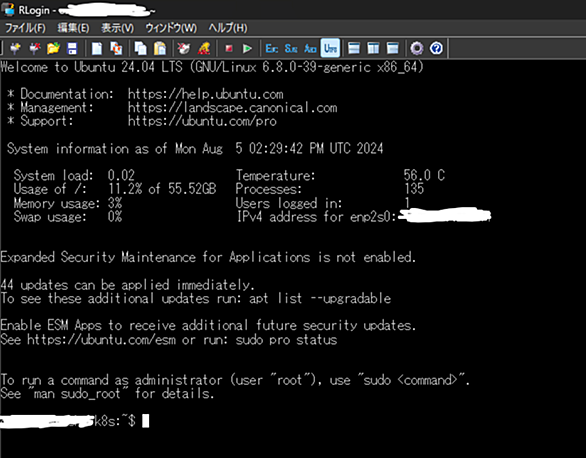Toggle the highlighted UTF8 encoding button
Screen dimensions: 586x458
(x=330, y=48)
